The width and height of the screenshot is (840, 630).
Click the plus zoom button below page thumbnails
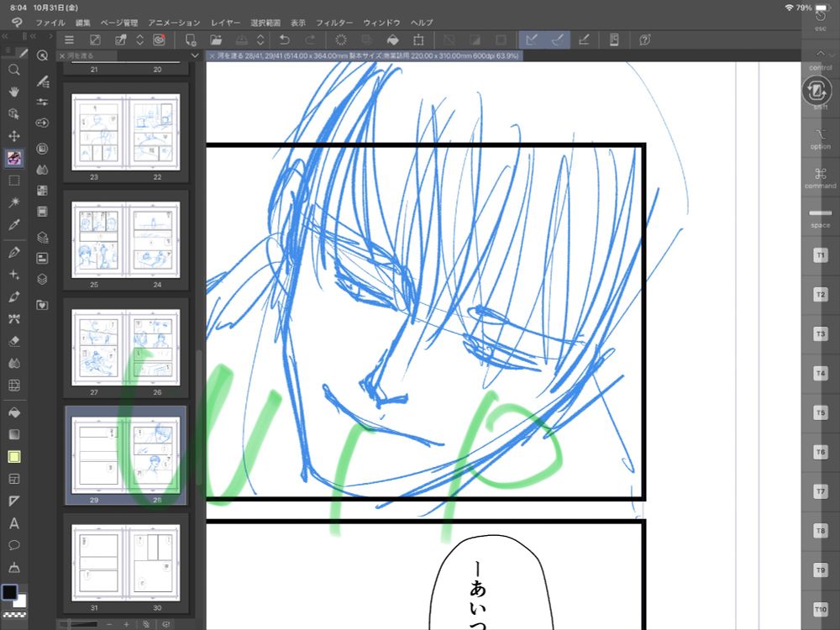point(127,624)
